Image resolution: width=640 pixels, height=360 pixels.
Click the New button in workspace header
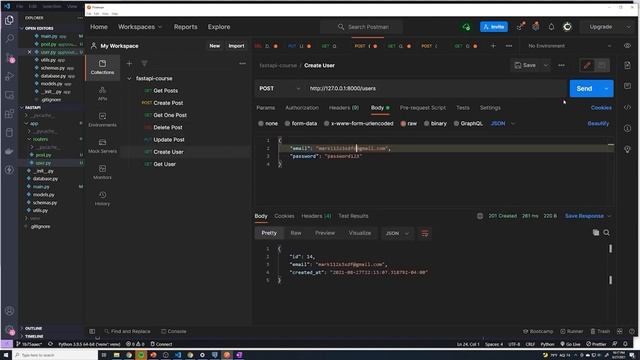(215, 46)
